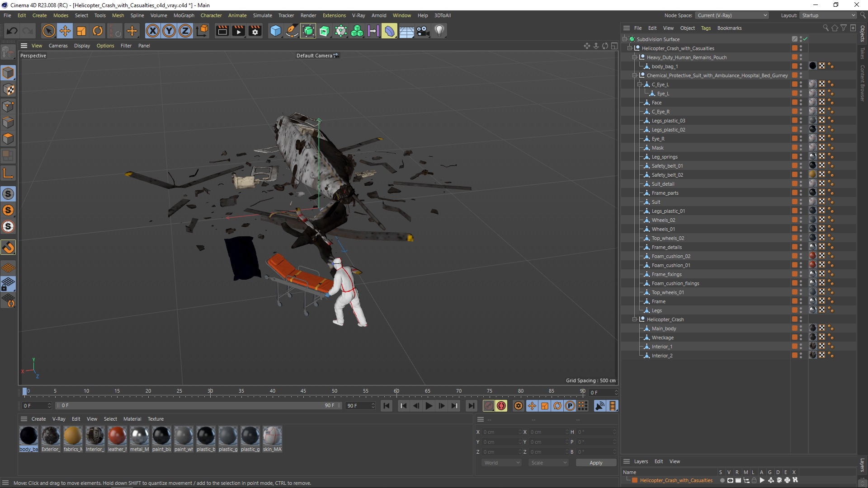Screen dimensions: 868x488
Task: Open viewport View menu
Action: coord(37,46)
